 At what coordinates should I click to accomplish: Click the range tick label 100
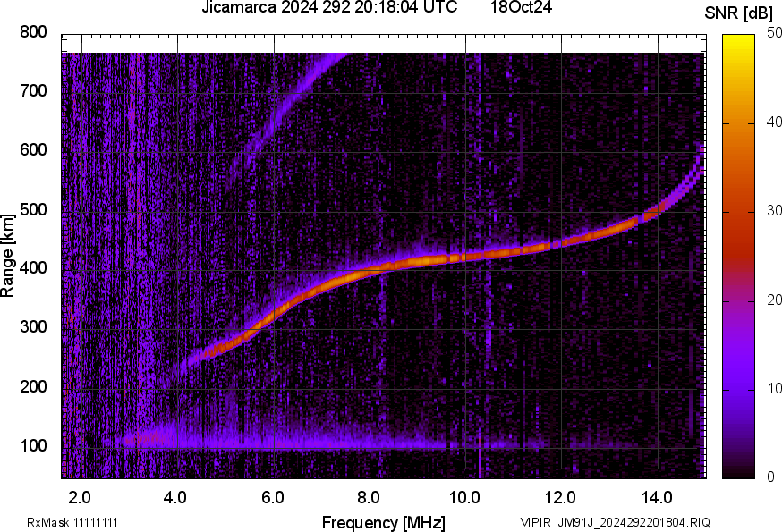pos(33,444)
